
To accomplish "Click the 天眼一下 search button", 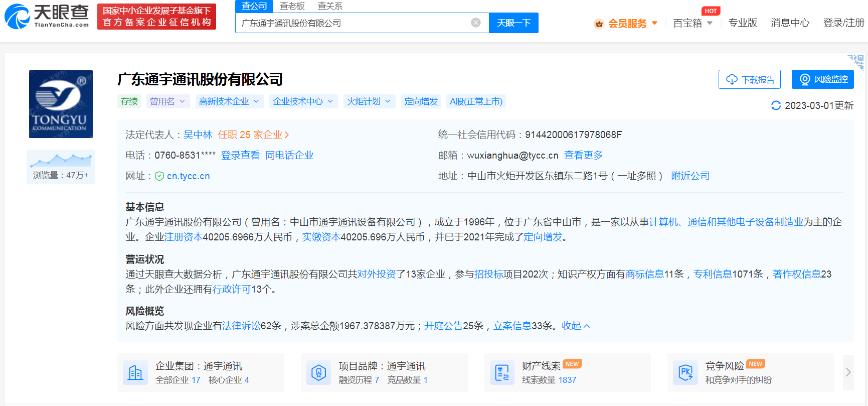I will coord(513,23).
